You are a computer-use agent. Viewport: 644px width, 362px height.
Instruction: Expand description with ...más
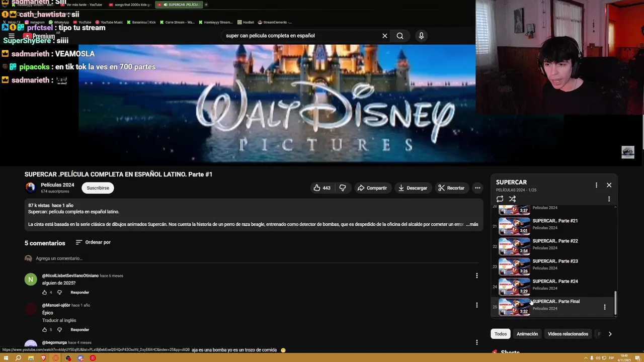tap(472, 224)
